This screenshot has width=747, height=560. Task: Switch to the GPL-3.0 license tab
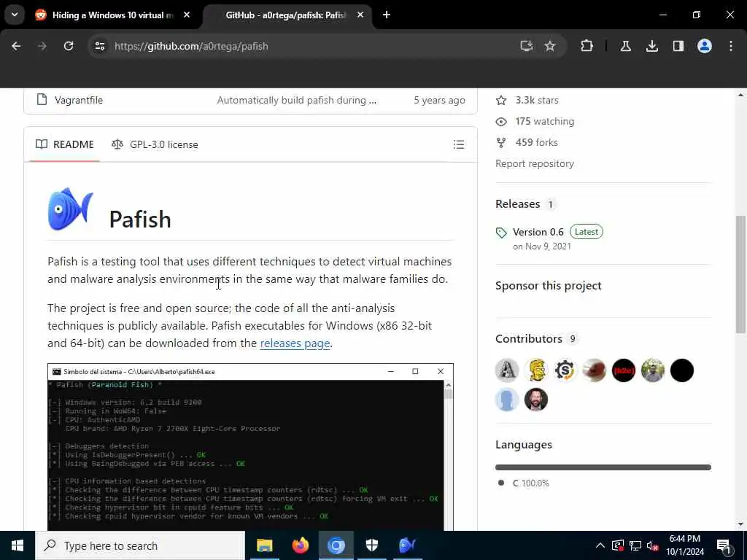(x=155, y=144)
